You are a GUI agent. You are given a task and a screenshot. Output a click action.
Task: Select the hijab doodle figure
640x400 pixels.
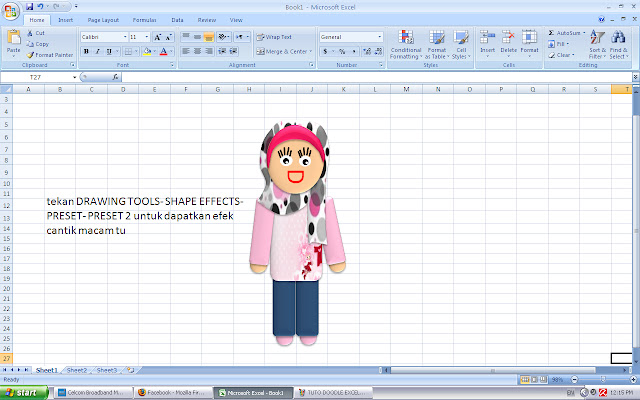[x=297, y=233]
